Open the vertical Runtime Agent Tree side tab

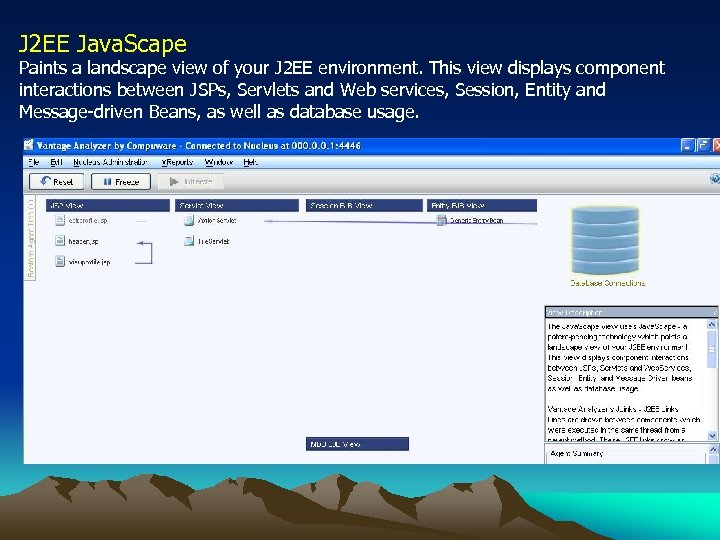pyautogui.click(x=30, y=238)
